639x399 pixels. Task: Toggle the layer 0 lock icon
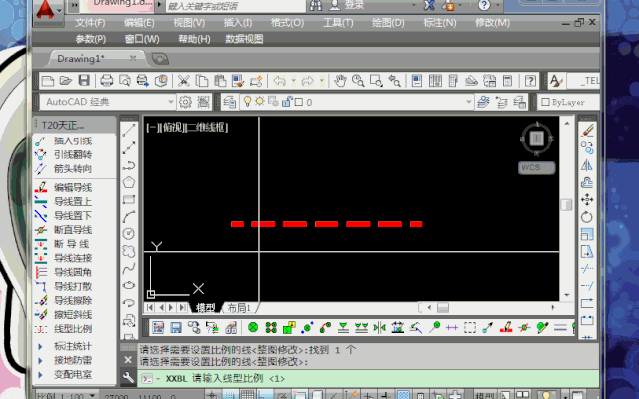click(287, 101)
